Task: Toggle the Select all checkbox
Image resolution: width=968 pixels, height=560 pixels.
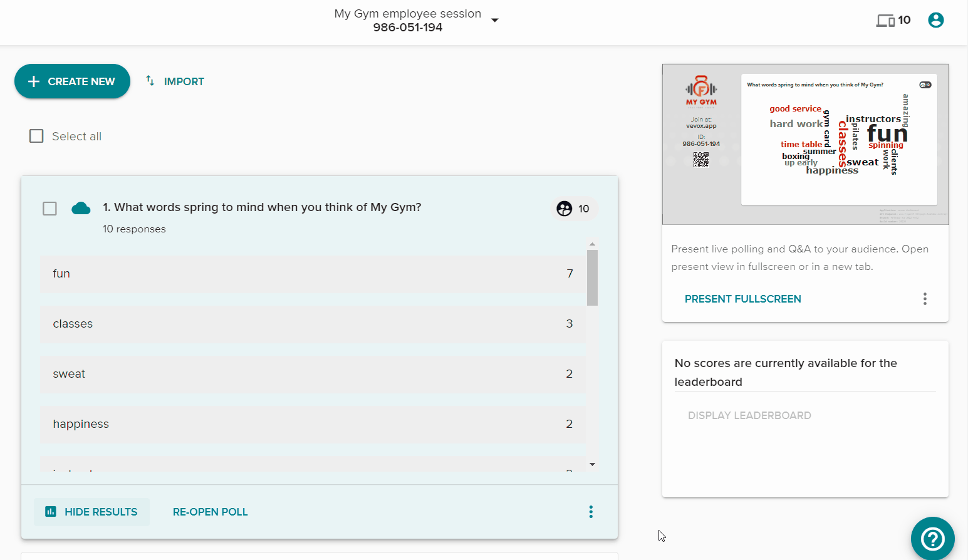Action: 36,136
